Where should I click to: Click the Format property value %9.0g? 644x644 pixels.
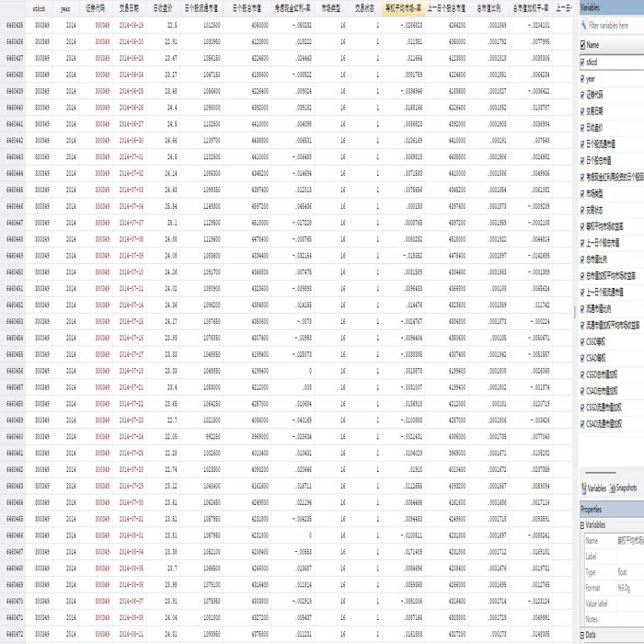624,588
